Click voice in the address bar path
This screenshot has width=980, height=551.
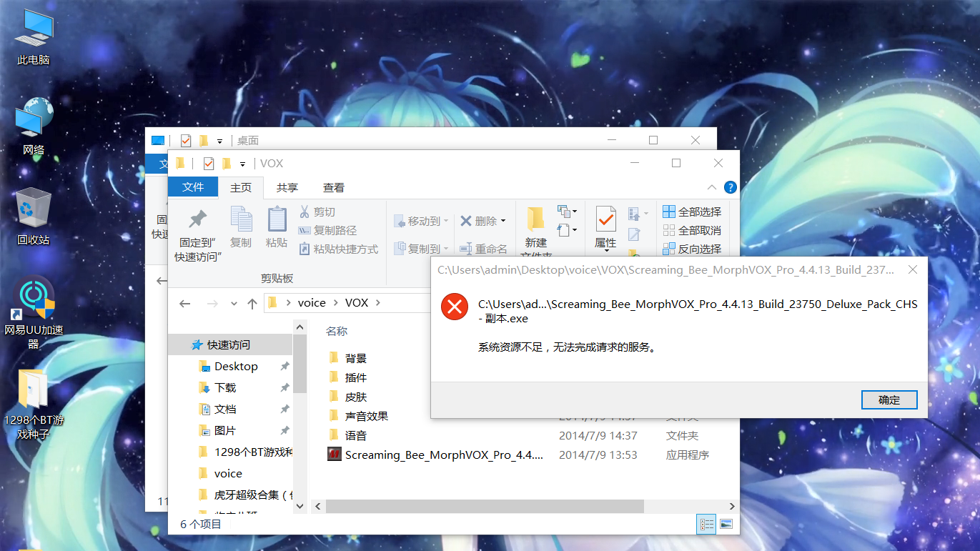click(312, 303)
